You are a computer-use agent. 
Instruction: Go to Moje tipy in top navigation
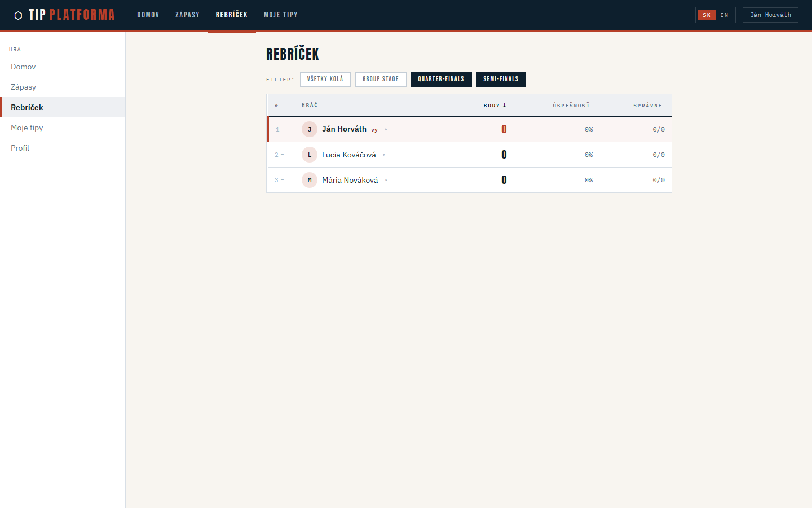280,15
